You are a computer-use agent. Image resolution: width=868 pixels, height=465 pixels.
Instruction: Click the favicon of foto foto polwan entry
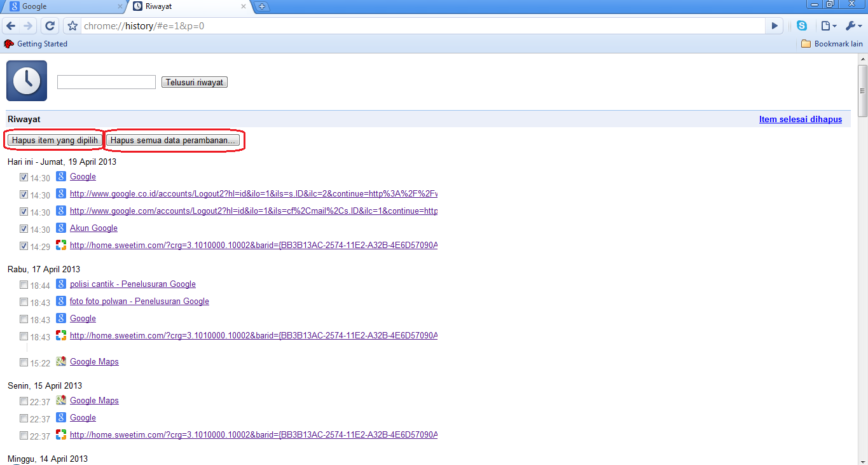(61, 301)
